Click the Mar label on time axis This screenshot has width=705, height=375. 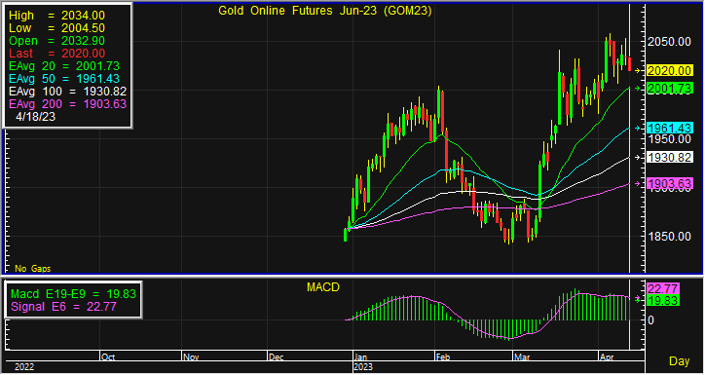(522, 357)
